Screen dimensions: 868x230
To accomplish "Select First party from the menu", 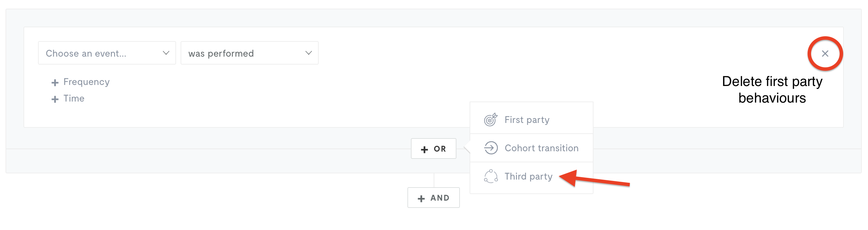I will point(531,119).
